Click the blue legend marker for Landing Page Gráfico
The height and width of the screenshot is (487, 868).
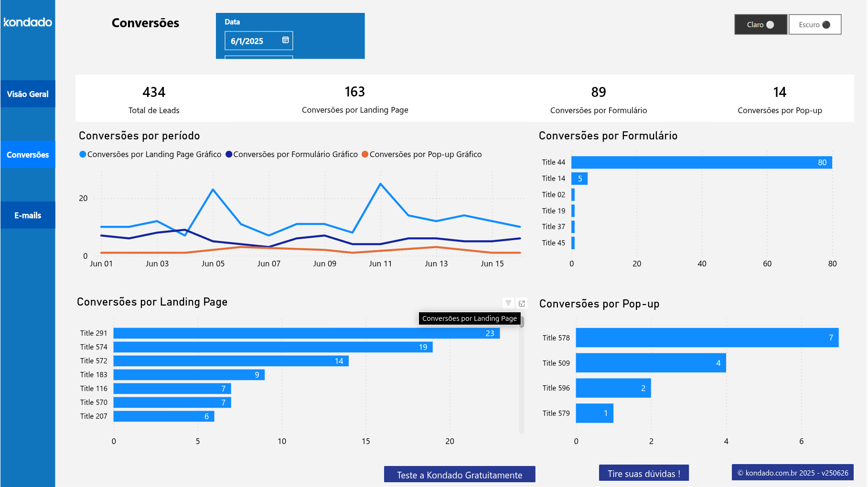[82, 154]
